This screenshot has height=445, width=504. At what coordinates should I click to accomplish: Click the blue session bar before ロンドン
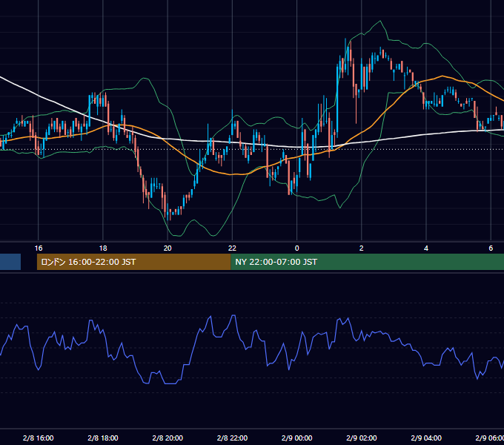click(x=10, y=262)
